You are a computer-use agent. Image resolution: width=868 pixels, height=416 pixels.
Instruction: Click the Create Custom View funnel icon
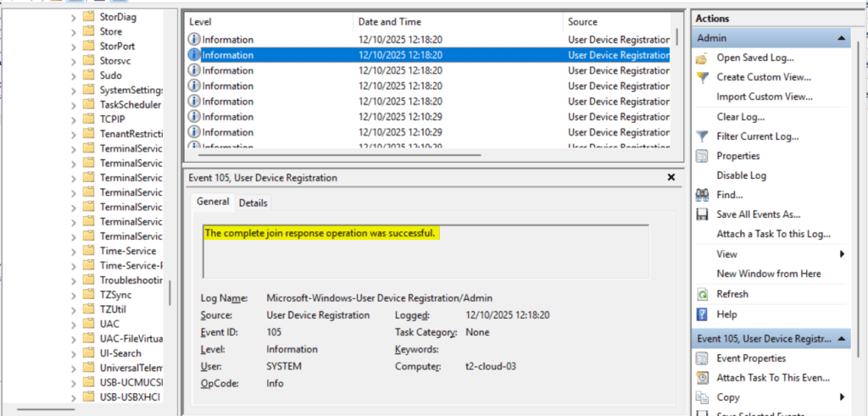pos(702,77)
